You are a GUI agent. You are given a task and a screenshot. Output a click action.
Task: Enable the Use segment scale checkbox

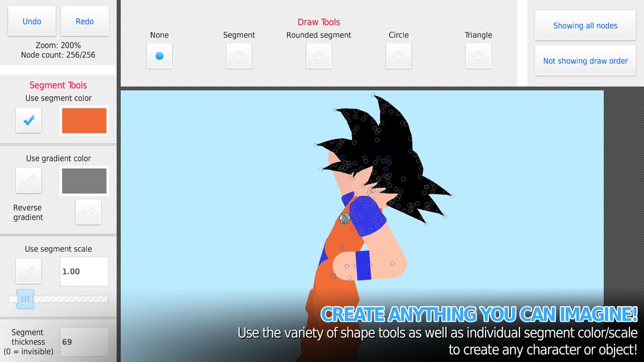[x=29, y=271]
